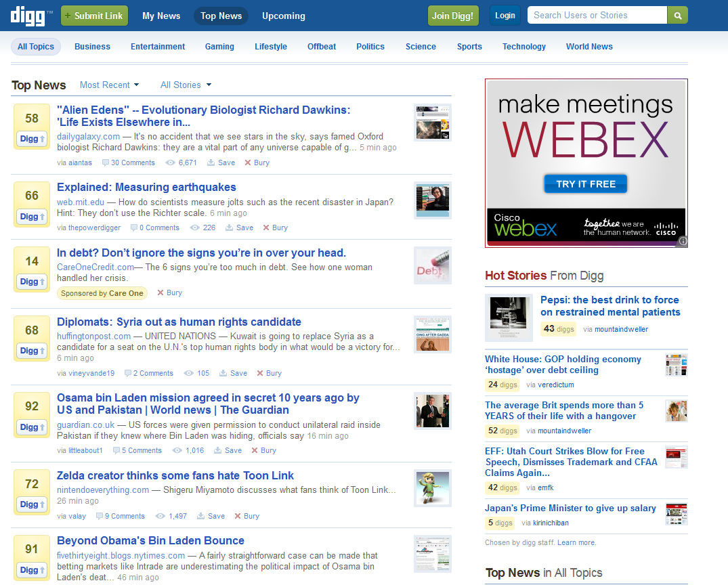Image resolution: width=728 pixels, height=585 pixels.
Task: Digg the Alien Edens story
Action: pos(32,139)
